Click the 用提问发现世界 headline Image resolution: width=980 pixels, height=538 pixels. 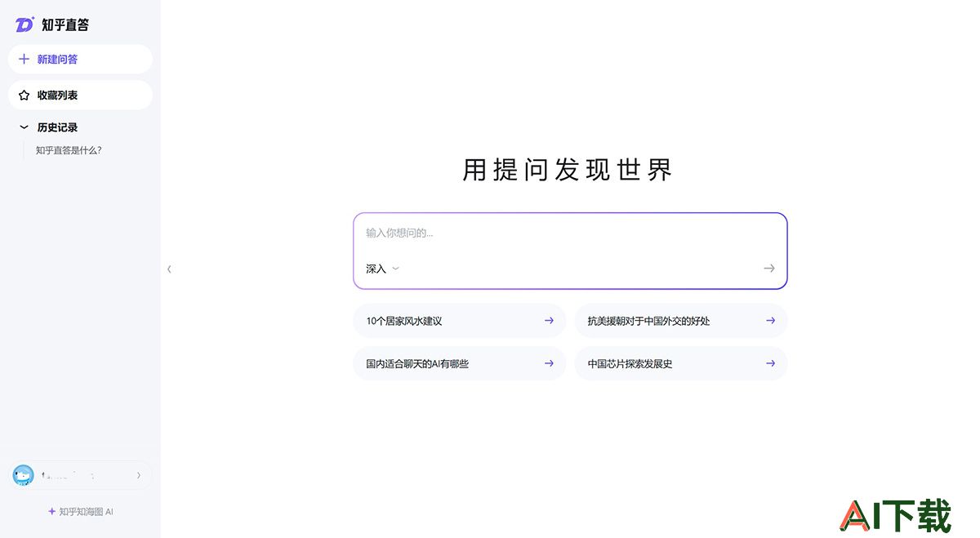click(568, 170)
